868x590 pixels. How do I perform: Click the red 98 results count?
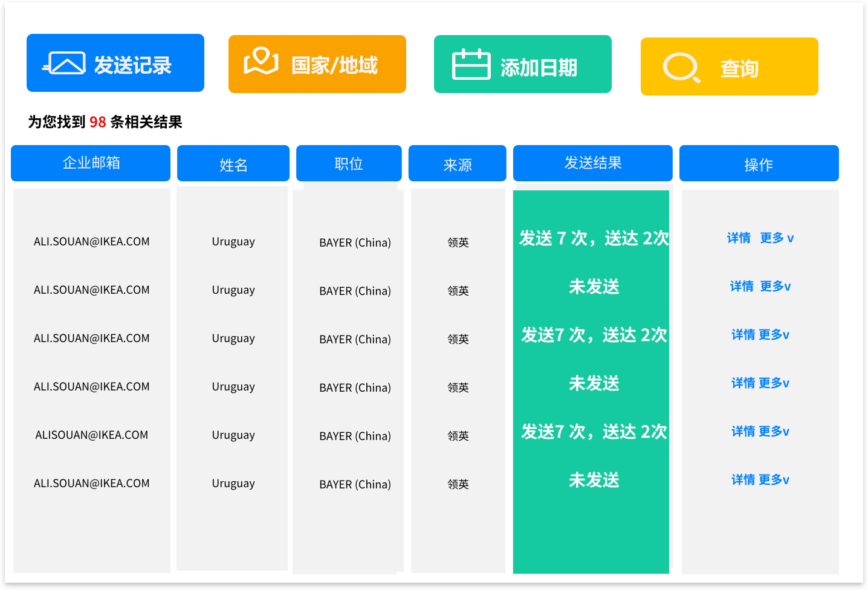coord(98,122)
